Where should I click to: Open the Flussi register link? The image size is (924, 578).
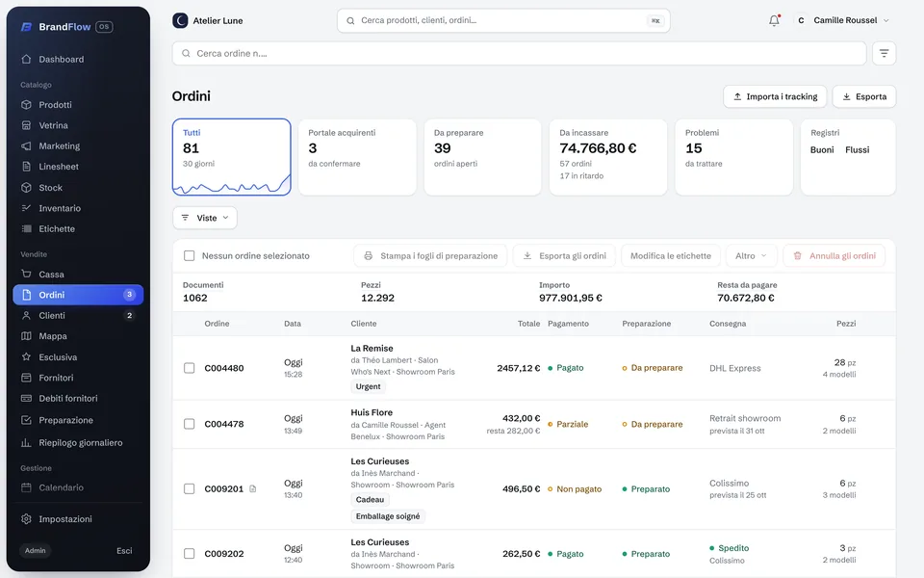point(858,150)
